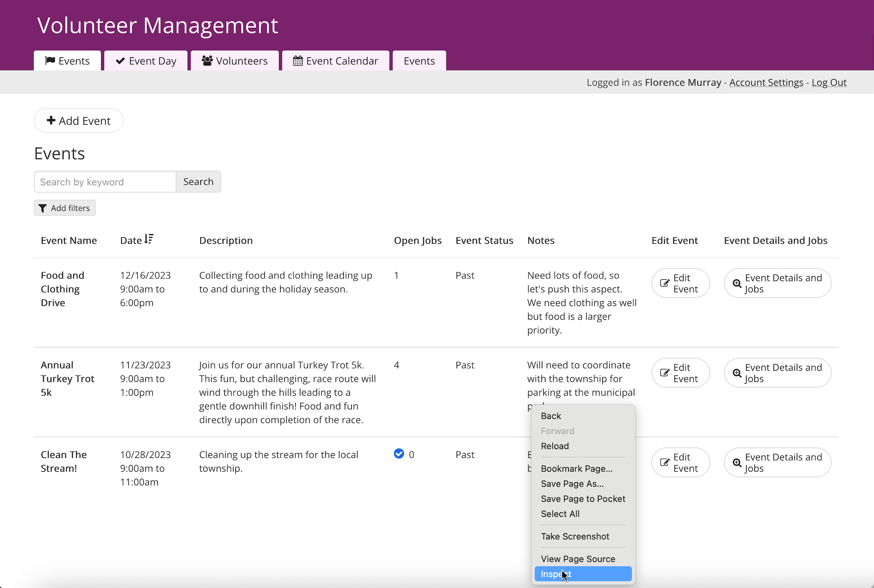The width and height of the screenshot is (874, 588).
Task: Choose Reload from the context menu
Action: (555, 446)
